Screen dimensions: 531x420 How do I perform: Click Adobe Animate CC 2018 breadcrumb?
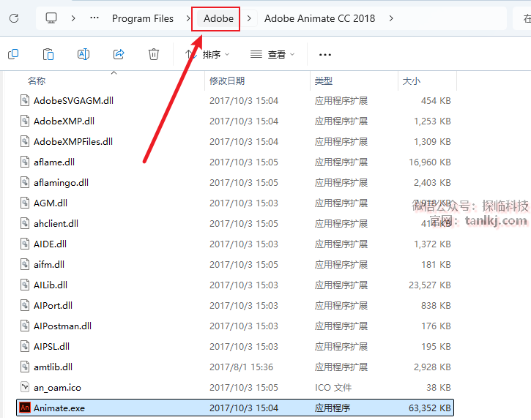point(319,18)
